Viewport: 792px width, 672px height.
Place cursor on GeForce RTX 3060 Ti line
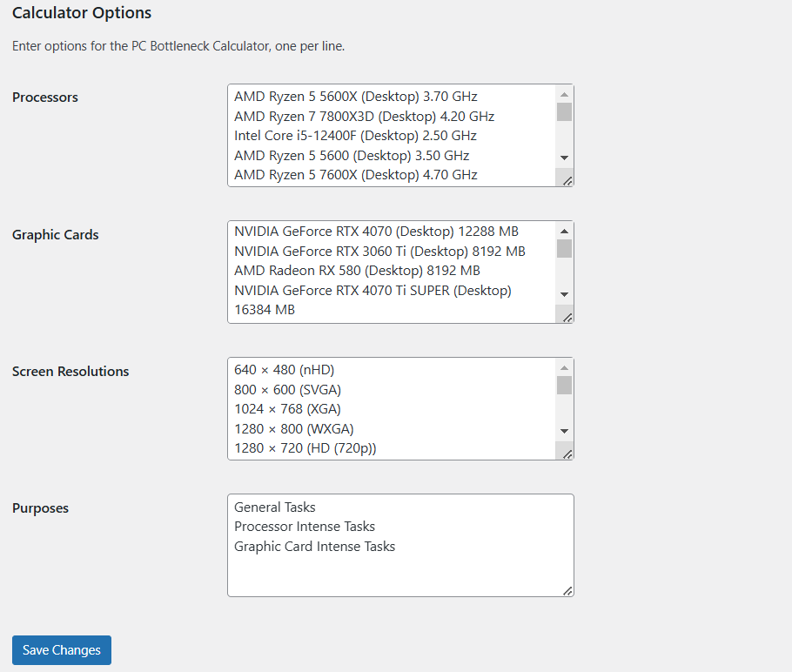coord(379,251)
